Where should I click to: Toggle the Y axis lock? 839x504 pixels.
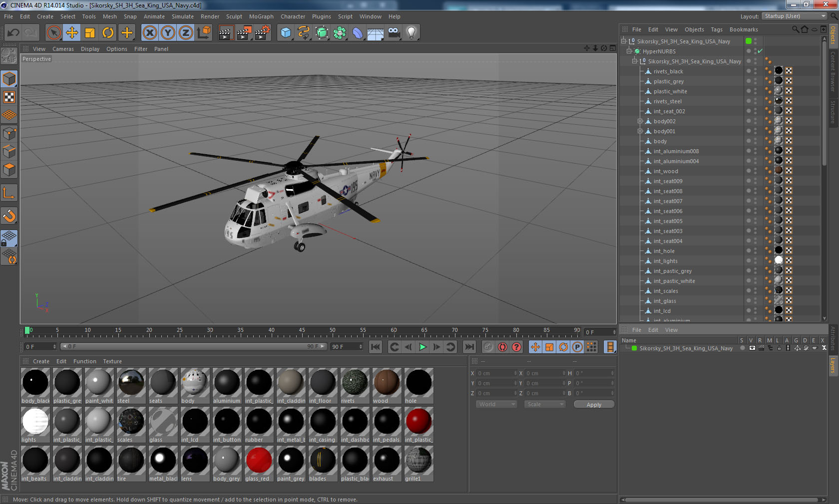point(168,33)
